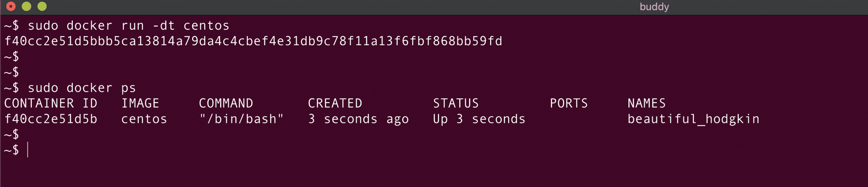Viewport: 868px width, 187px height.
Task: Click the CONTAINER ID column header
Action: click(x=51, y=103)
